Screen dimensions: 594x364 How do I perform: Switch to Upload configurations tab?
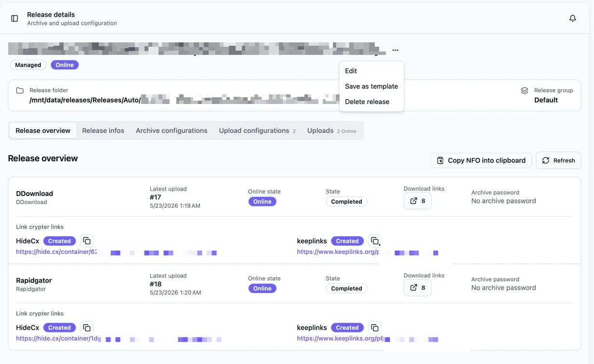[257, 130]
